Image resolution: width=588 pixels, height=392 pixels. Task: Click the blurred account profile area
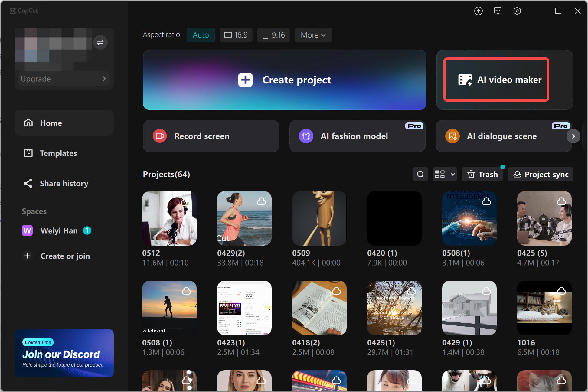pos(53,49)
